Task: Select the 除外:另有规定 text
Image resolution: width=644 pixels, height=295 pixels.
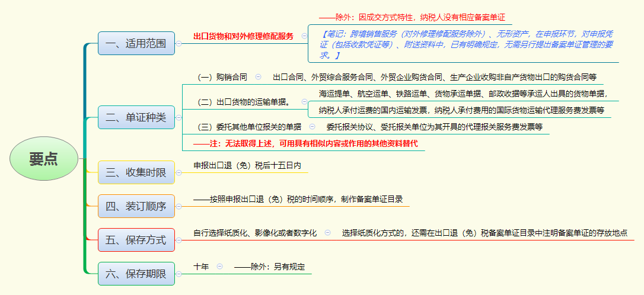Action: pyautogui.click(x=269, y=267)
